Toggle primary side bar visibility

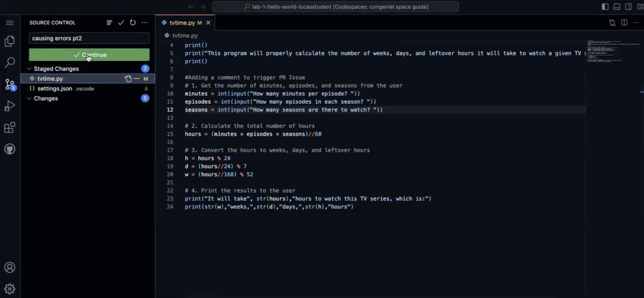coord(605,6)
